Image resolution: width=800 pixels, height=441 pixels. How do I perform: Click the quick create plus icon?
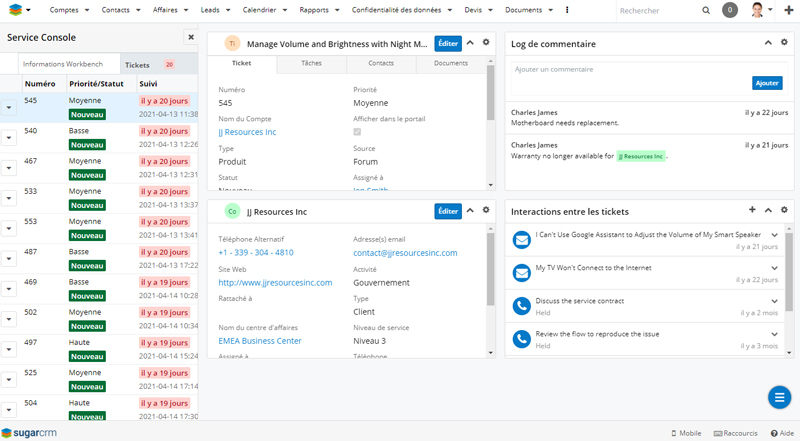pos(788,10)
